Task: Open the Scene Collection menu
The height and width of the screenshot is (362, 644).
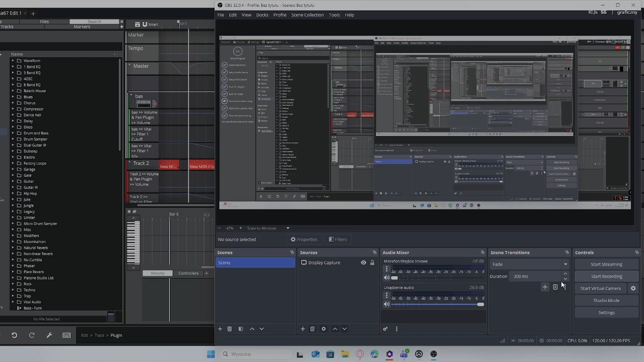Action: [x=307, y=15]
